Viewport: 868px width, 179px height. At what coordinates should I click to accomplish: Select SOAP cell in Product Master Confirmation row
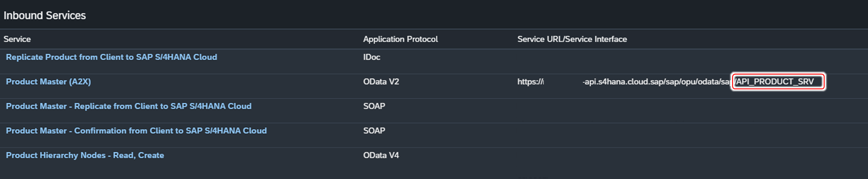click(374, 131)
